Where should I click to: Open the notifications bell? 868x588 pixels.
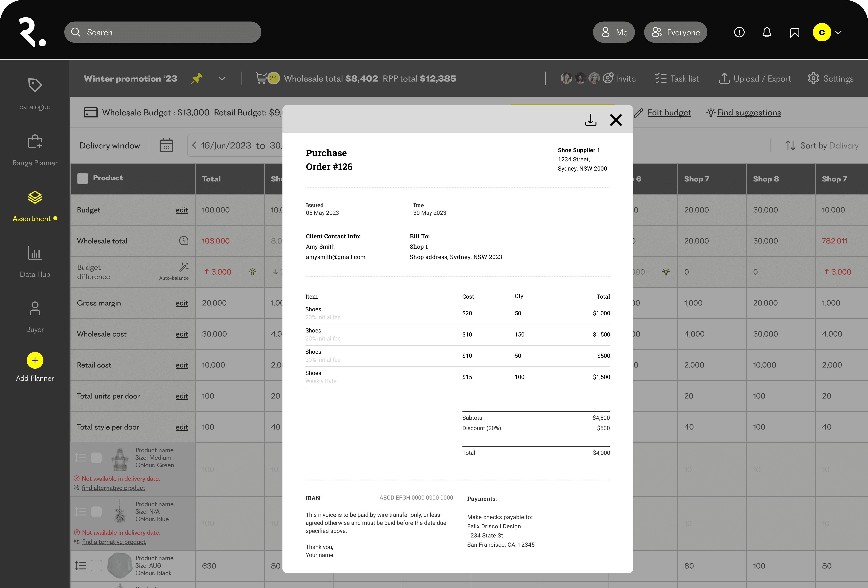click(x=766, y=33)
